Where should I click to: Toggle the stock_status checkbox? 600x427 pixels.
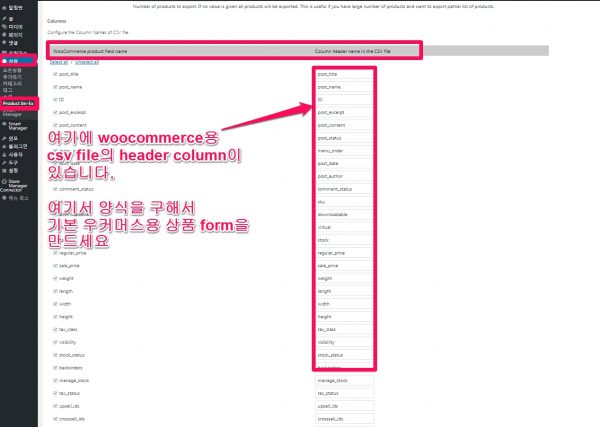(x=55, y=355)
